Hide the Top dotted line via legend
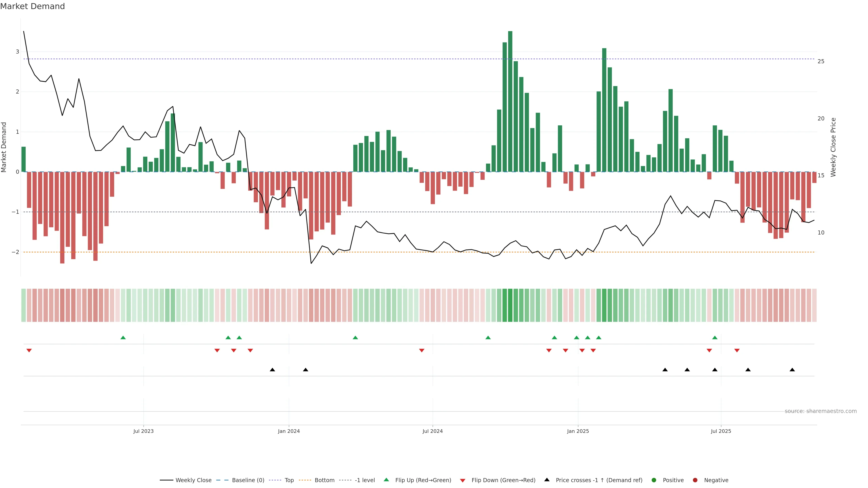Screen dimensions: 868x488 pos(289,480)
